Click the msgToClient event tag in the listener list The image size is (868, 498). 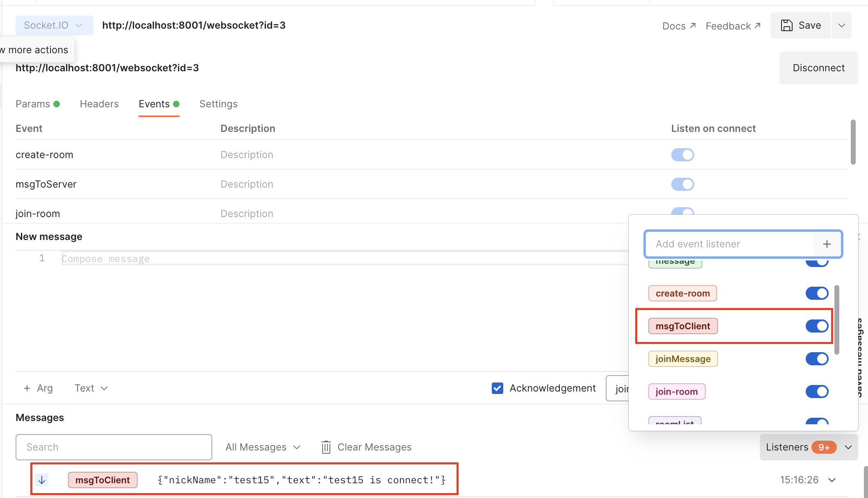[682, 326]
